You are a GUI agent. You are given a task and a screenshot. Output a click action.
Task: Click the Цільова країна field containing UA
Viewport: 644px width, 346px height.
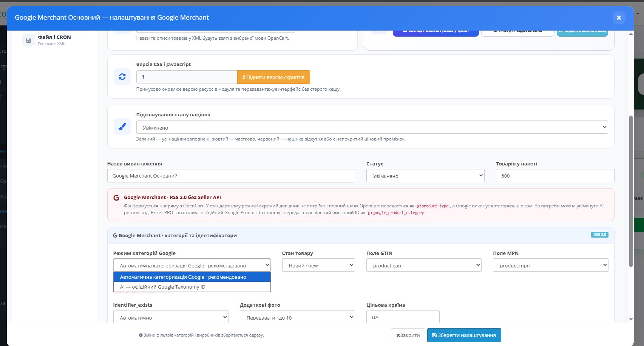[403, 317]
